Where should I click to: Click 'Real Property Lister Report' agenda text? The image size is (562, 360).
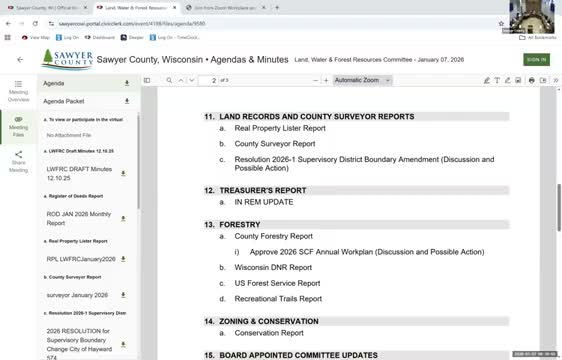coord(280,128)
